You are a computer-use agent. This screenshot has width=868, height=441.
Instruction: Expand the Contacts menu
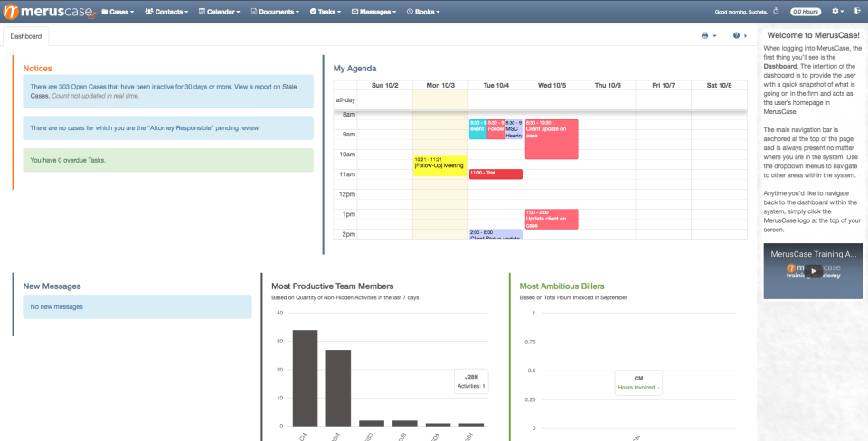[x=166, y=12]
